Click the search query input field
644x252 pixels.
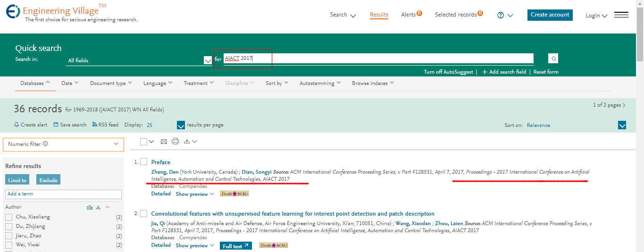tap(378, 58)
